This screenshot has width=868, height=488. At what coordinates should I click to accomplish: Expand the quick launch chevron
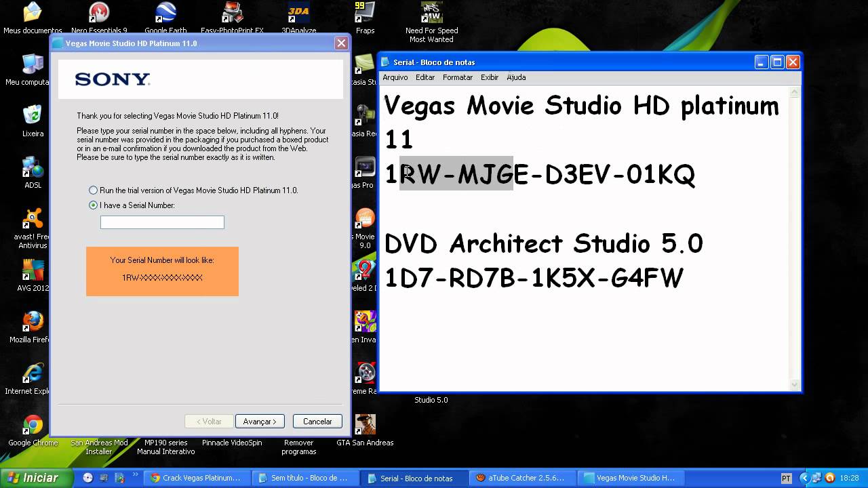click(136, 475)
